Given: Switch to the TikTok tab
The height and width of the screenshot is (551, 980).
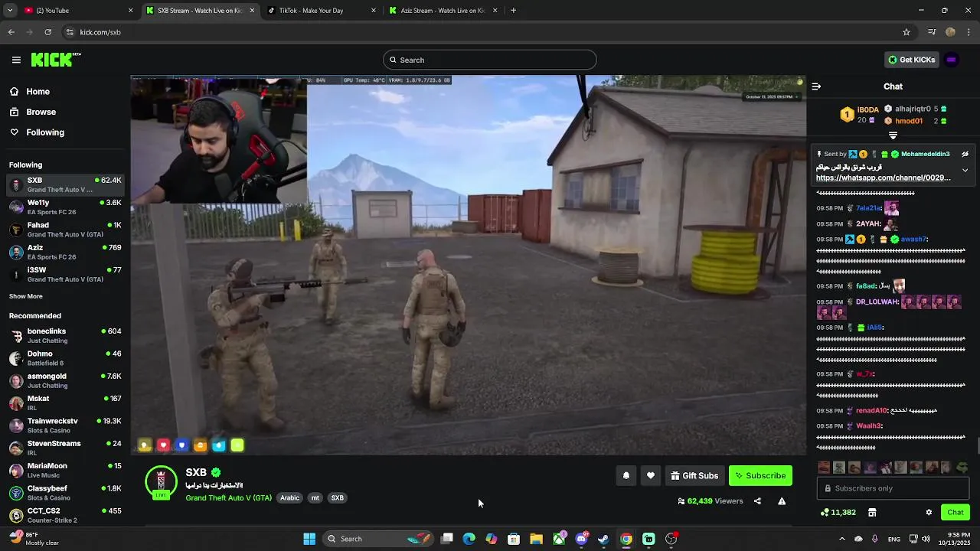Looking at the screenshot, I should pyautogui.click(x=321, y=11).
